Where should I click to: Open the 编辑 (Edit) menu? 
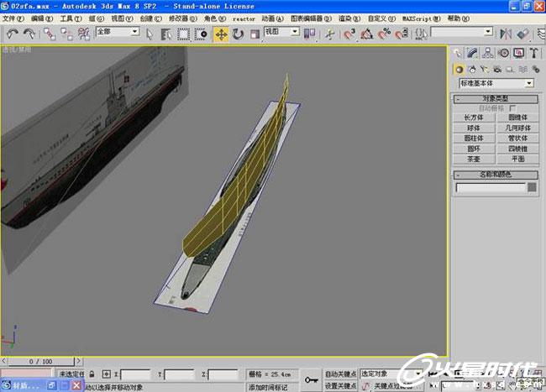coord(42,18)
